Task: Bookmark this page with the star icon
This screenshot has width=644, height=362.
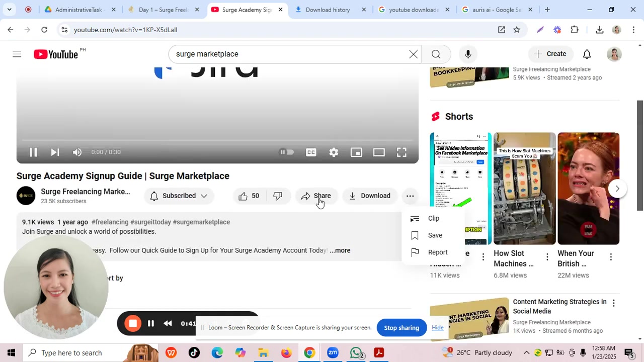Action: click(x=517, y=30)
